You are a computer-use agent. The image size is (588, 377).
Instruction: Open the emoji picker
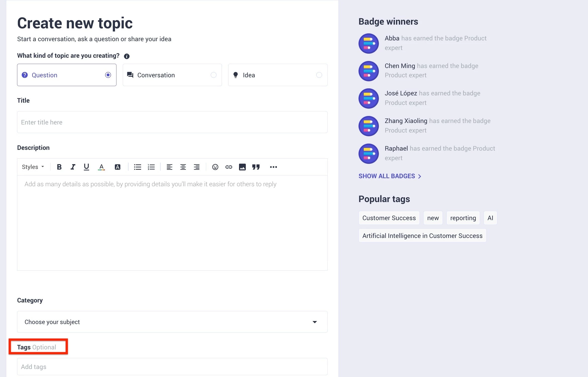click(x=215, y=167)
